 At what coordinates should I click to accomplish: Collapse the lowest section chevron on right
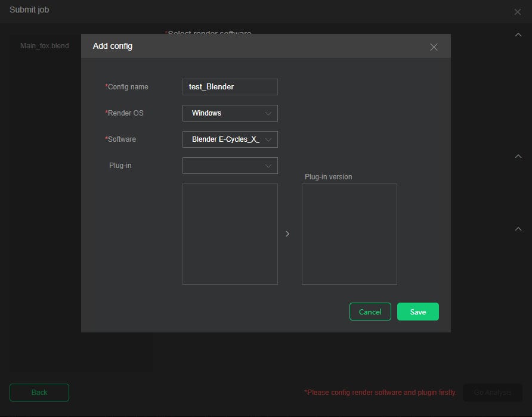point(518,229)
